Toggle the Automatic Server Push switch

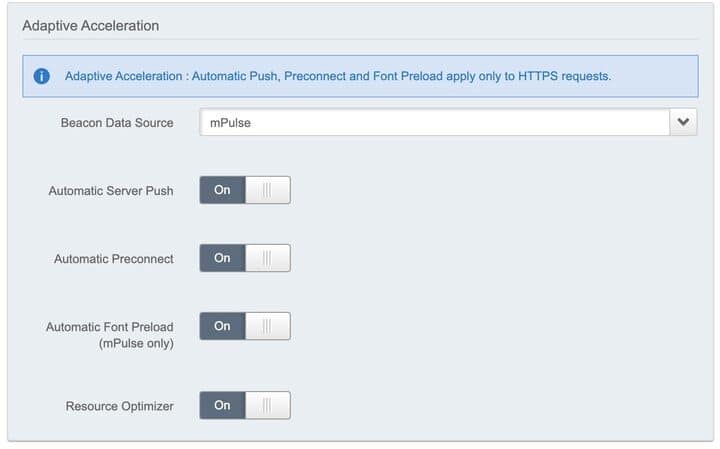click(x=245, y=190)
